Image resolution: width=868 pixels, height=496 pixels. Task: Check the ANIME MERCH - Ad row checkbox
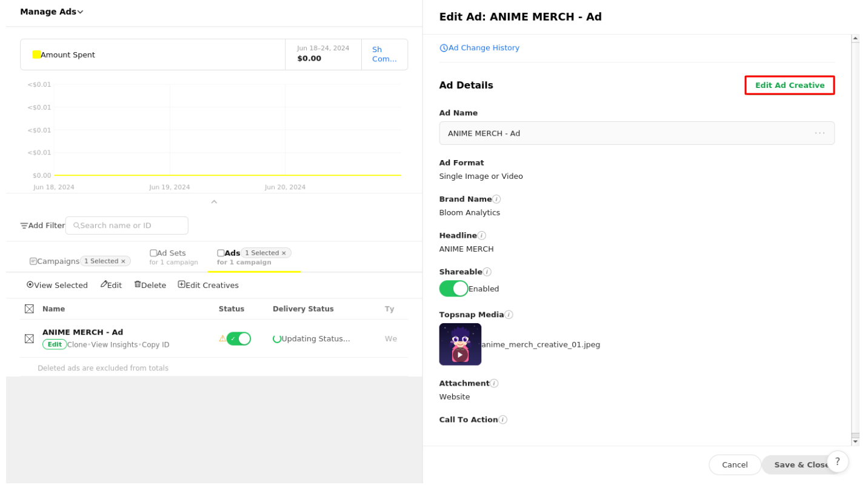pyautogui.click(x=29, y=338)
